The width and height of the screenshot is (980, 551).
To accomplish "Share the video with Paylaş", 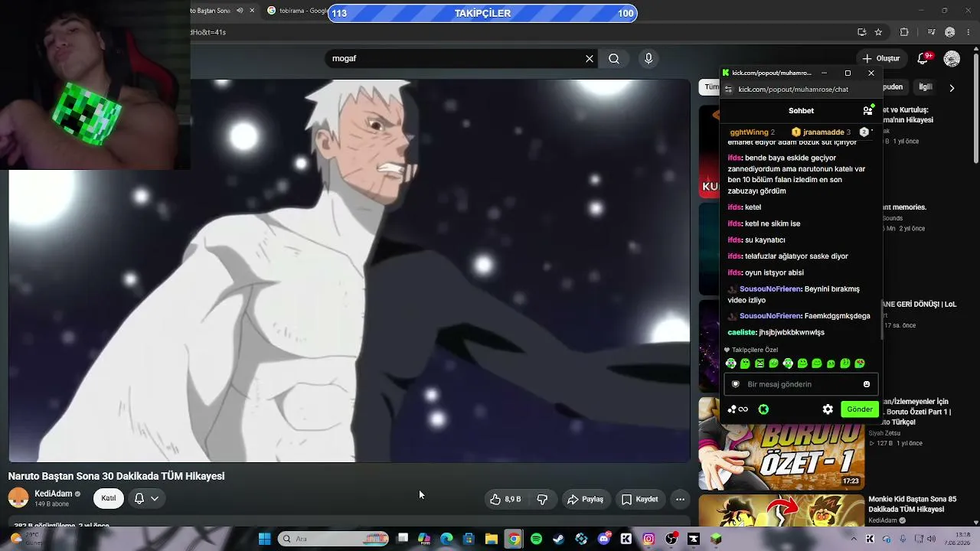I will point(585,499).
